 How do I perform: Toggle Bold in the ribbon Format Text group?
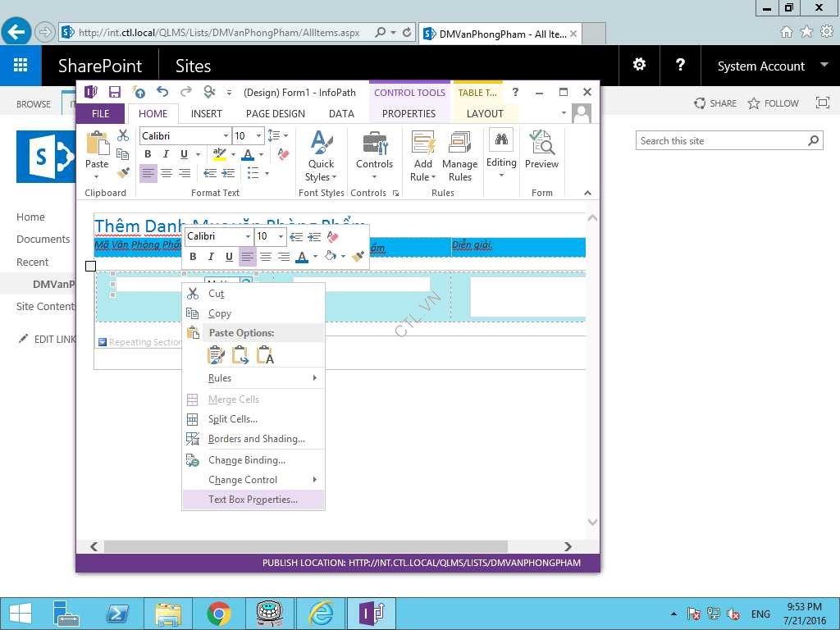pyautogui.click(x=148, y=154)
